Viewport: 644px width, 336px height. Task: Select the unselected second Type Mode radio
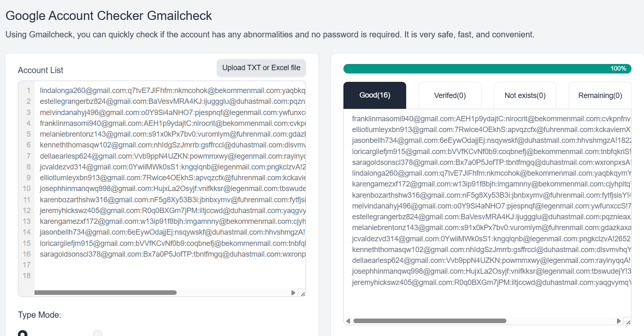(98, 333)
